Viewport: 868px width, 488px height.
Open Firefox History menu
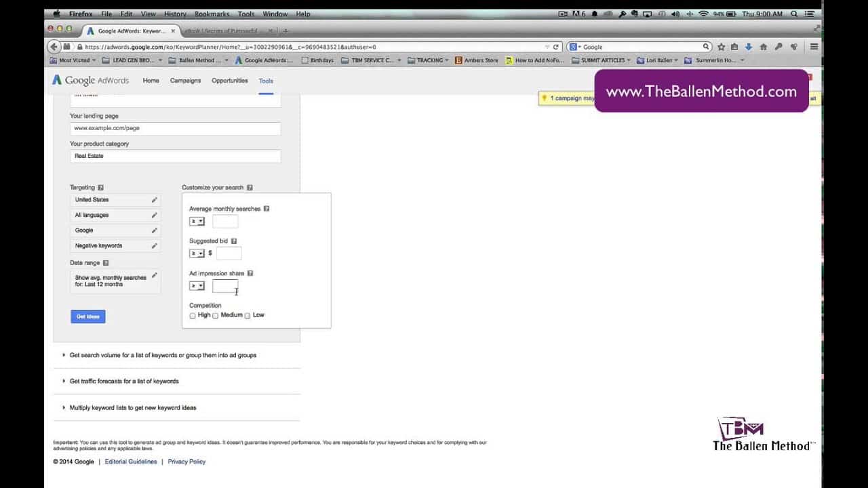[175, 14]
